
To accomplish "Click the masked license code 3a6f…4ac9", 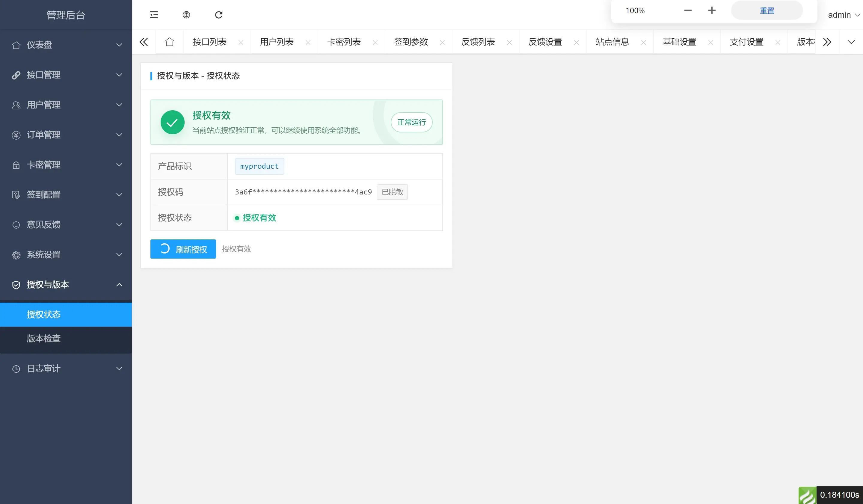I will pyautogui.click(x=303, y=192).
